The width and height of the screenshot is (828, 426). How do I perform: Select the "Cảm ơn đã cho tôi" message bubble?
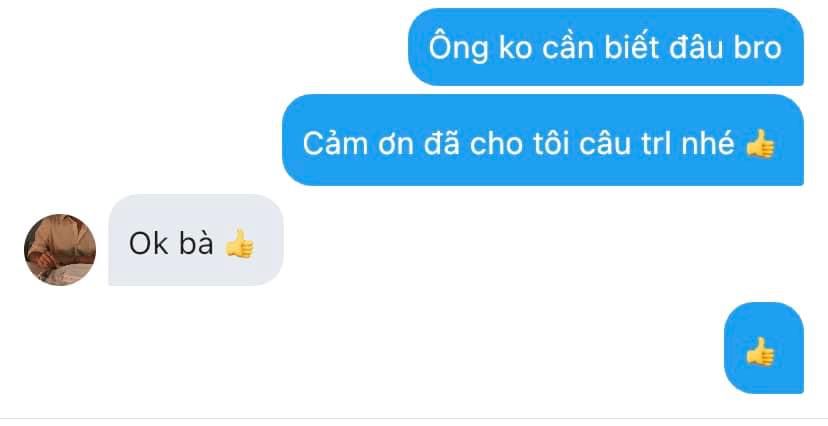[x=543, y=140]
